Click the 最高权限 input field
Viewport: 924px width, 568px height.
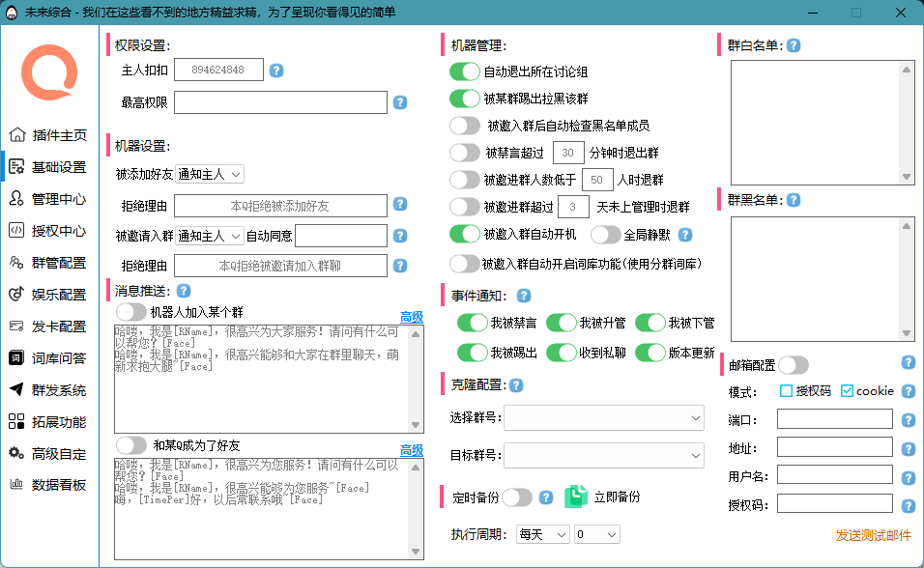pos(280,102)
